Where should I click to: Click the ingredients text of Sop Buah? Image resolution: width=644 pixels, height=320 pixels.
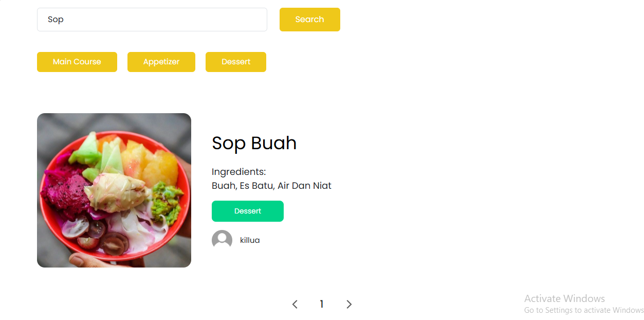[x=271, y=185]
